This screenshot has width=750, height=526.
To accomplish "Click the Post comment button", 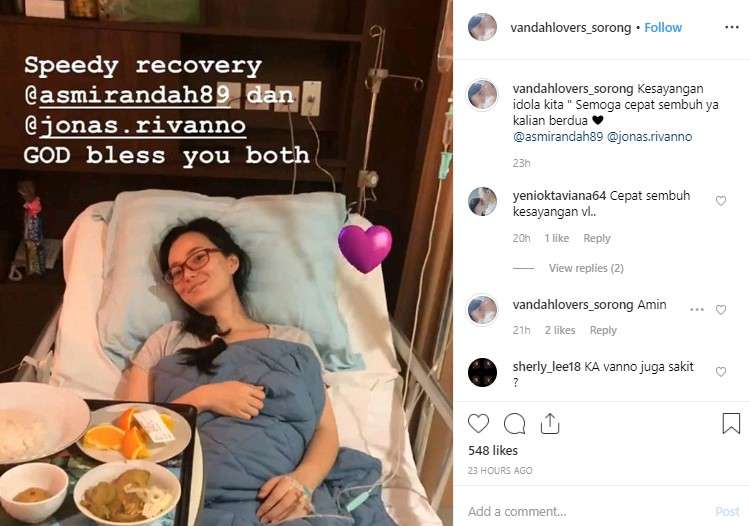I will (x=727, y=511).
